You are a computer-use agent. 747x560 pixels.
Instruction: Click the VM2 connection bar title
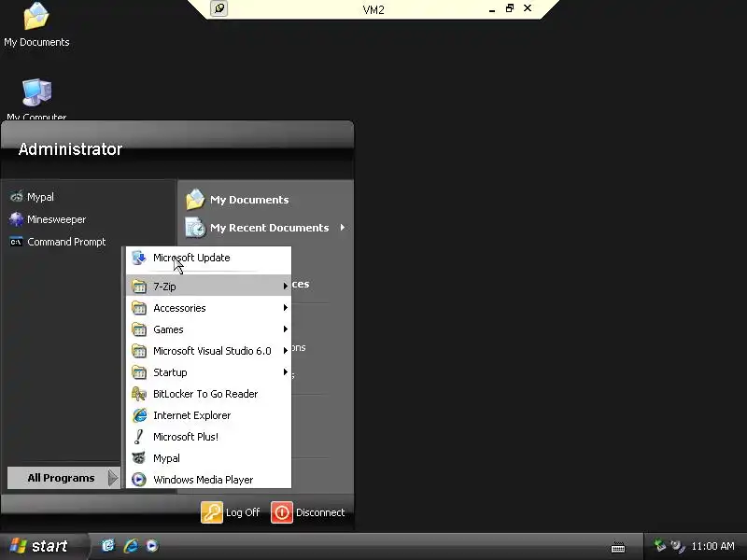pos(373,9)
